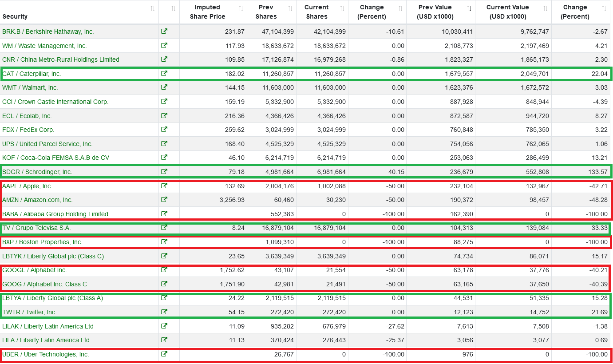Open external link icon for LBTYK row
The image size is (613, 364).
coord(164,256)
